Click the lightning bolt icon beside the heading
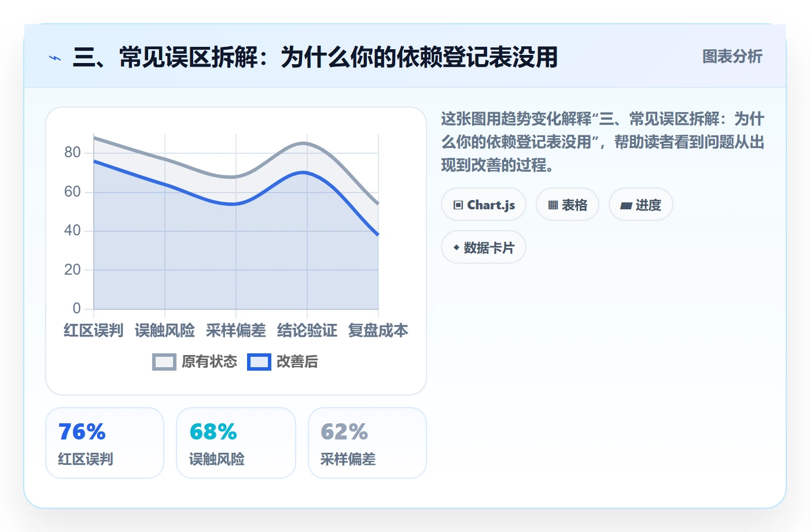 pos(55,58)
